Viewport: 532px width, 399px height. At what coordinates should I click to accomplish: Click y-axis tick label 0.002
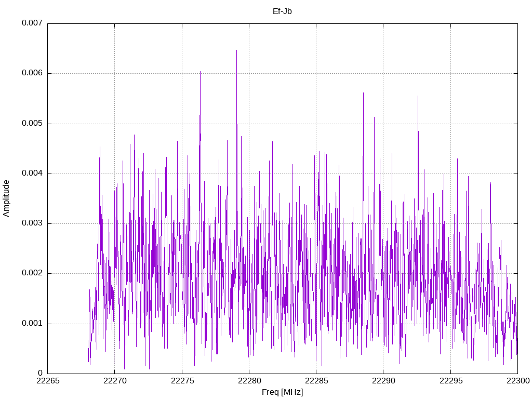32,273
